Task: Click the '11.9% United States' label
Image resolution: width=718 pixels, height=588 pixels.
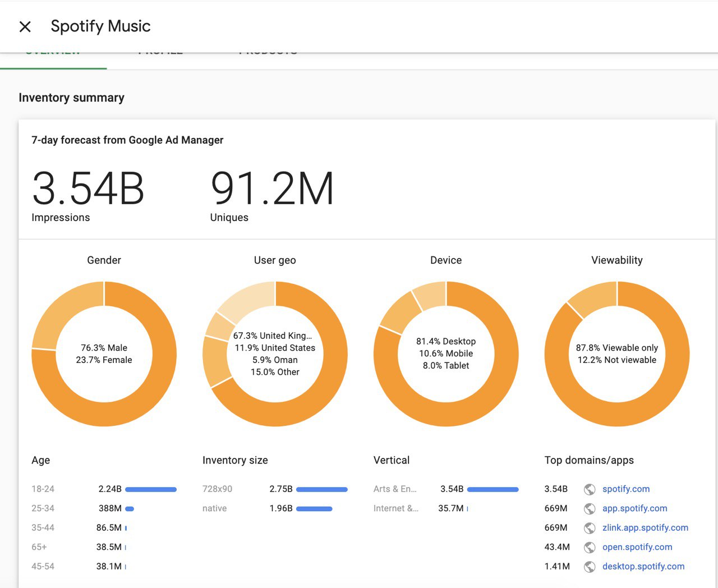Action: click(275, 348)
